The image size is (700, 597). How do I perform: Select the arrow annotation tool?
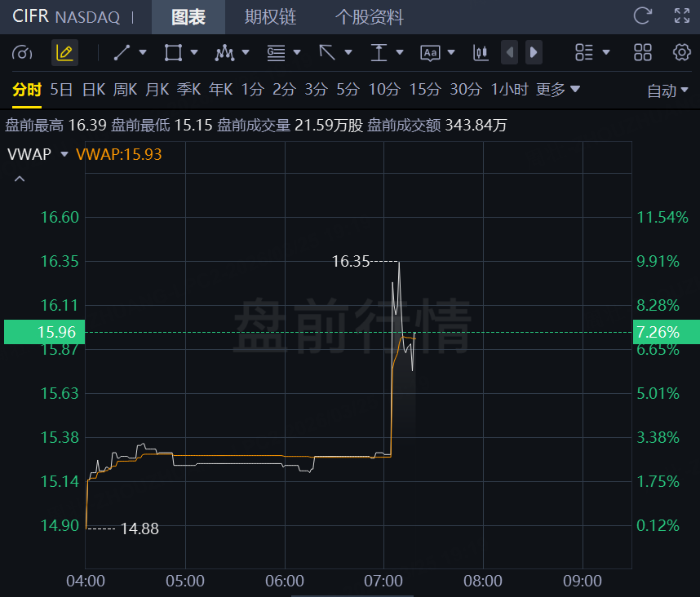point(327,53)
